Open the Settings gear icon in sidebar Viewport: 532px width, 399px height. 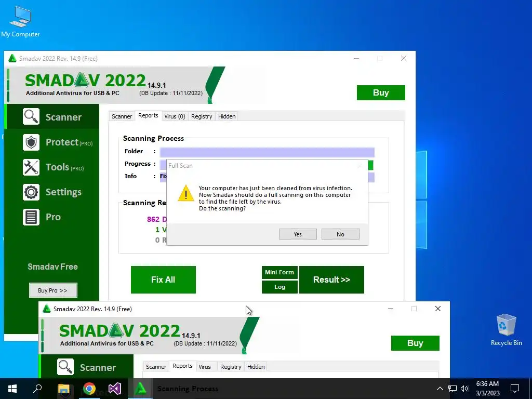pos(31,192)
